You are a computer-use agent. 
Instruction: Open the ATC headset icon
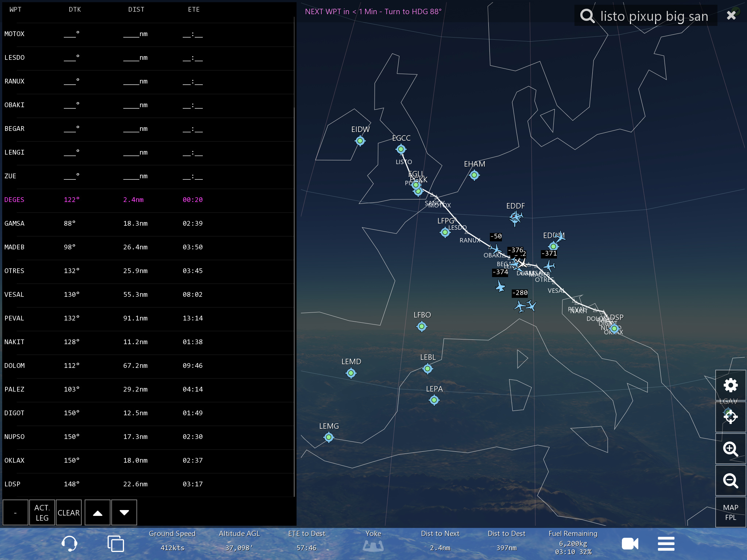[69, 544]
